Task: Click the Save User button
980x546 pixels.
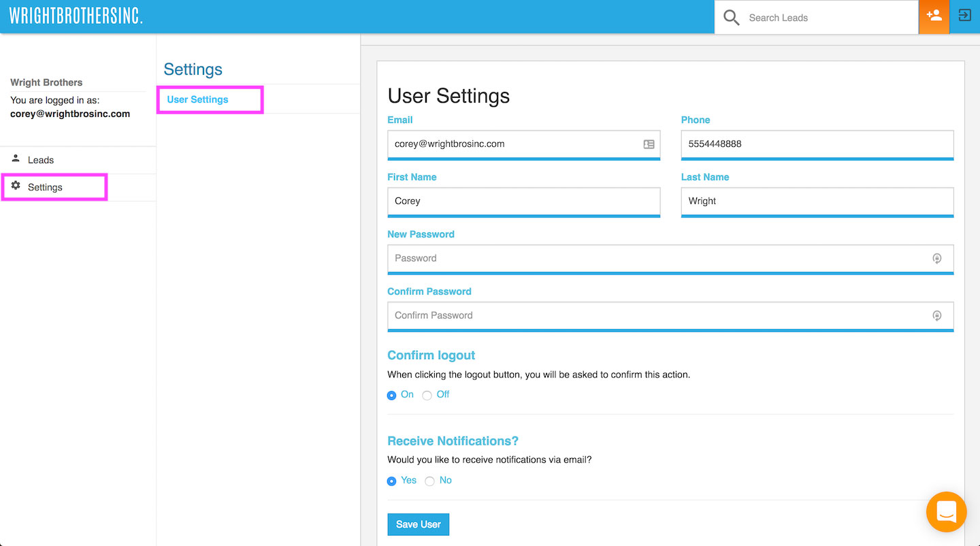Action: (x=419, y=524)
